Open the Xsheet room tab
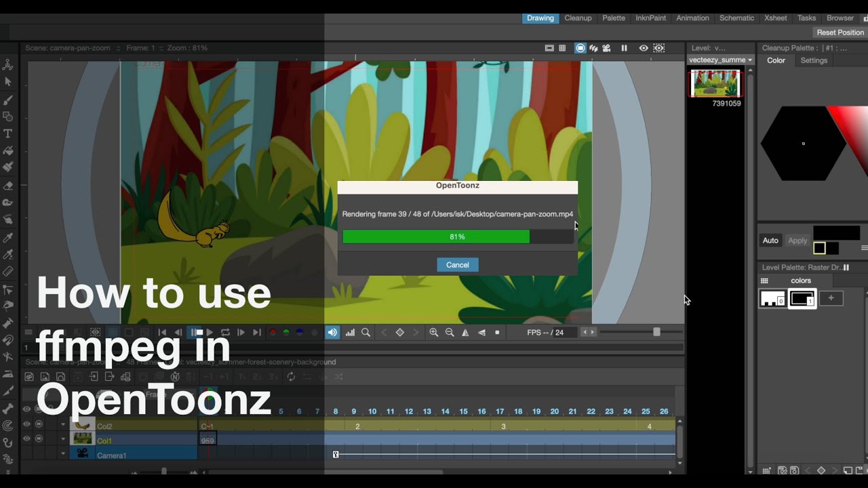Screen dimensions: 868x488 pyautogui.click(x=776, y=18)
